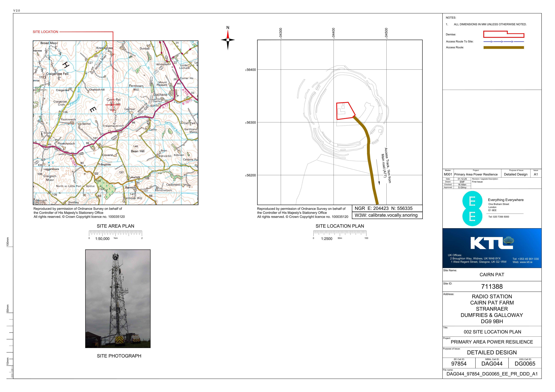Click the file name DAG044_97854_DG0065_EE_PR_DDD_A1
Viewport: 555px width, 392px height.
492,374
